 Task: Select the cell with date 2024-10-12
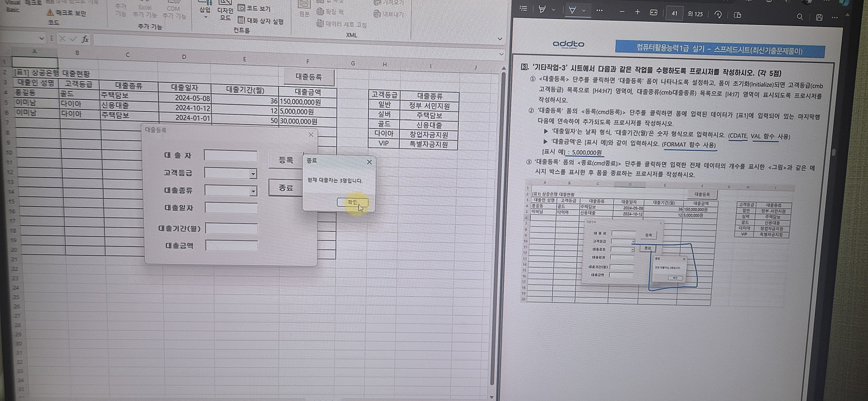click(x=185, y=109)
